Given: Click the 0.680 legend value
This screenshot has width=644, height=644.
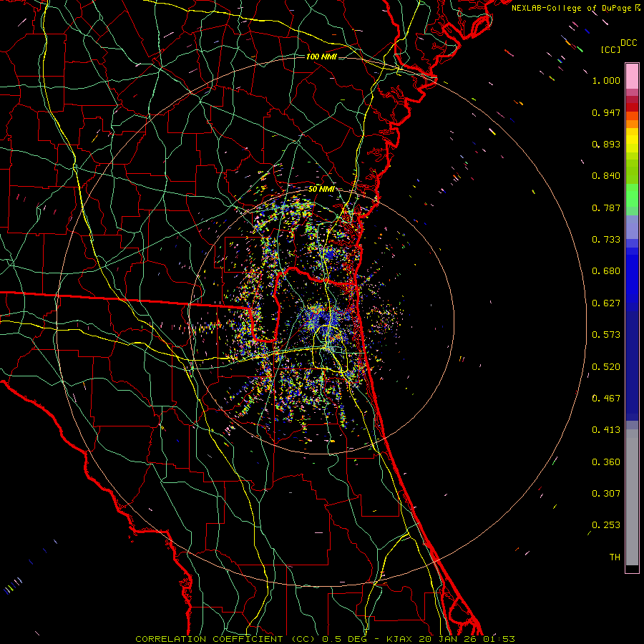Looking at the screenshot, I should (x=606, y=271).
